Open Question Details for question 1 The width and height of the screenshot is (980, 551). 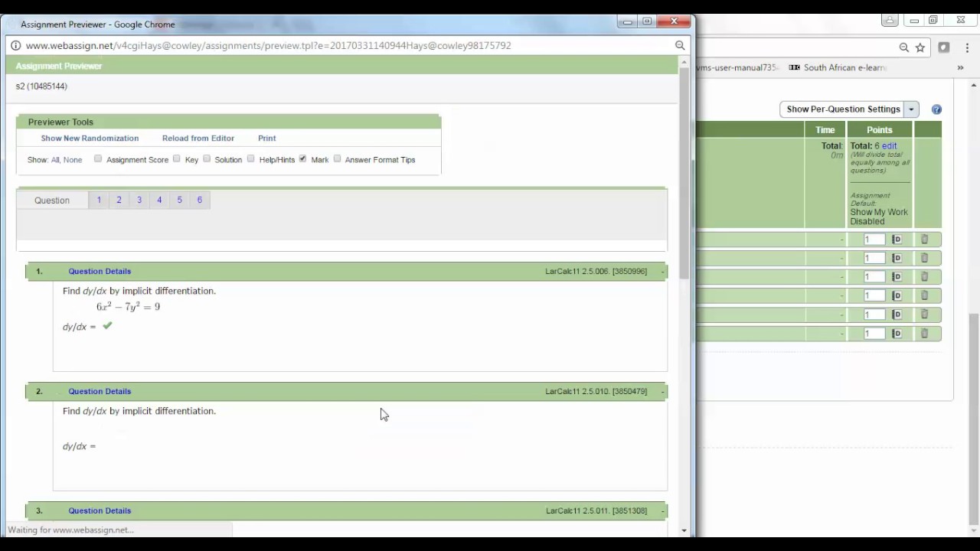(100, 272)
